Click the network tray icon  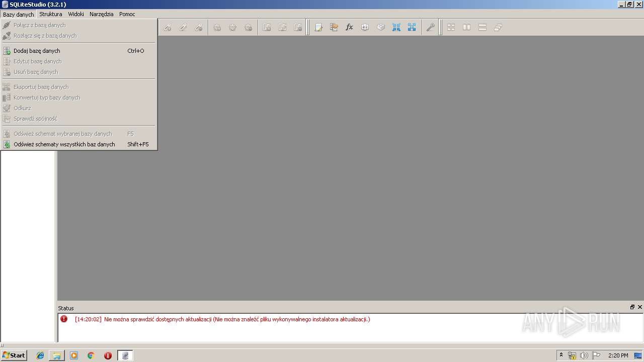point(572,355)
